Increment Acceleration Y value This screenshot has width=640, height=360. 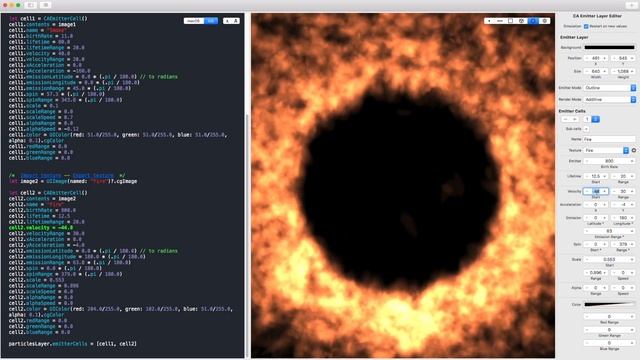(632, 204)
